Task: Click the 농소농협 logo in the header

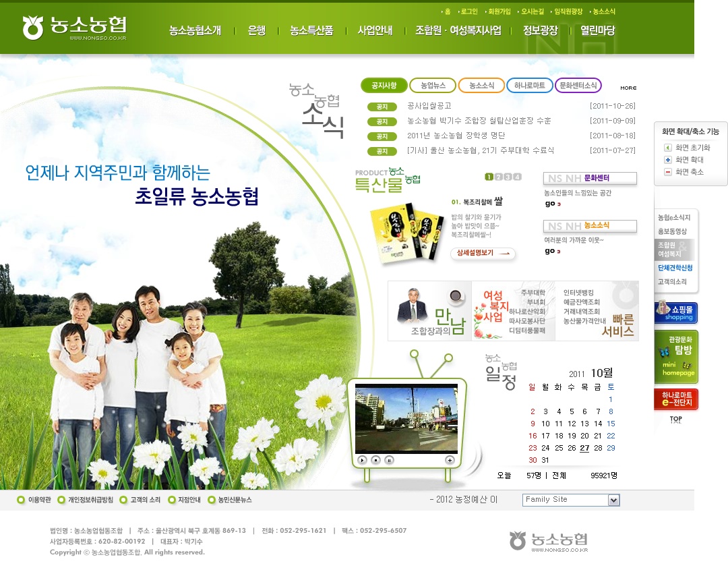Action: [x=74, y=28]
